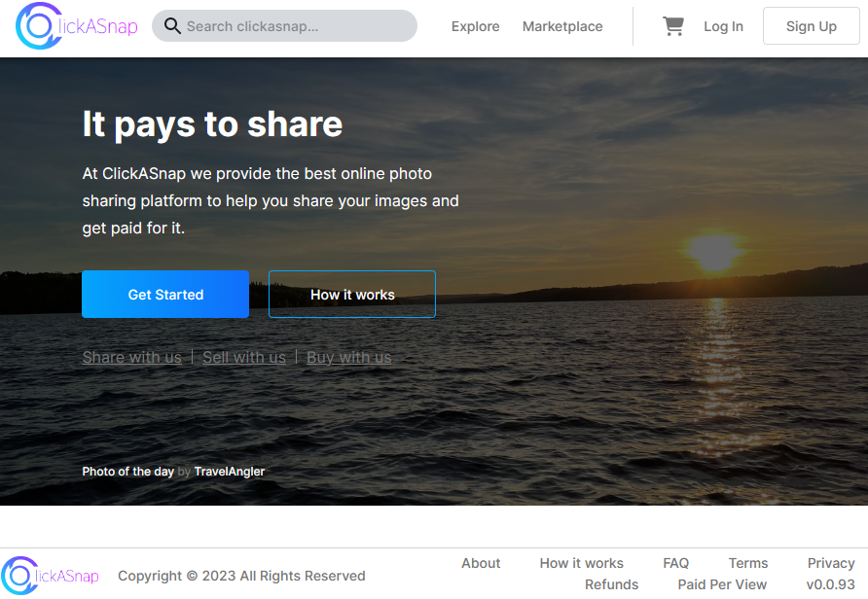The image size is (868, 599).
Task: Open the About footer link
Action: point(481,563)
